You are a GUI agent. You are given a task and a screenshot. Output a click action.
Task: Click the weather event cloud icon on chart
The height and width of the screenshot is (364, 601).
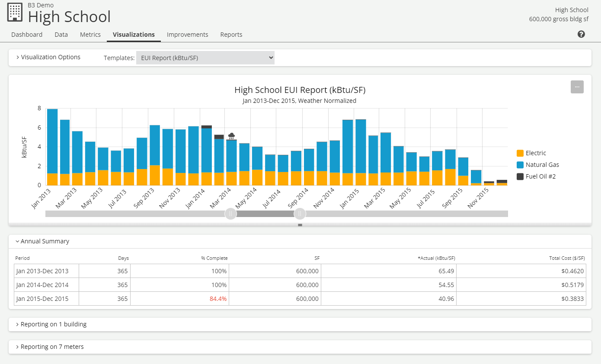pyautogui.click(x=232, y=136)
